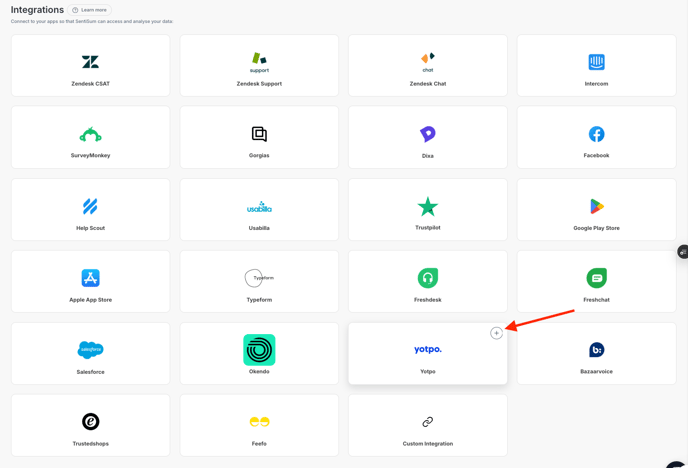Click the Usabilla label text
This screenshot has width=688, height=468.
(x=259, y=228)
